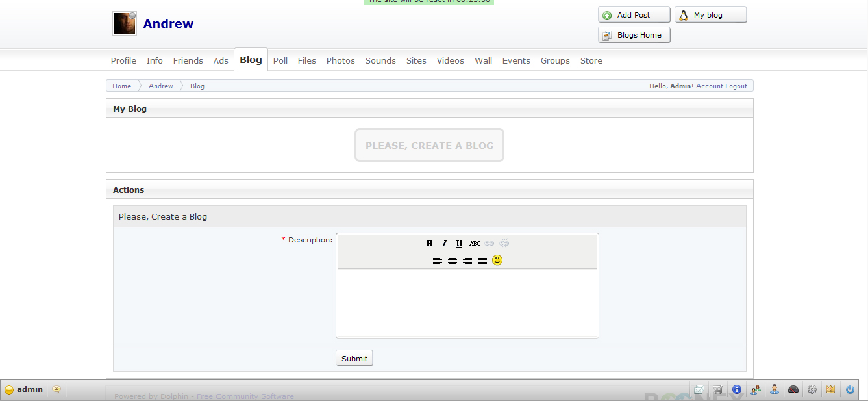Click the yellow status indicator next to admin
The image size is (868, 401).
[x=9, y=390]
